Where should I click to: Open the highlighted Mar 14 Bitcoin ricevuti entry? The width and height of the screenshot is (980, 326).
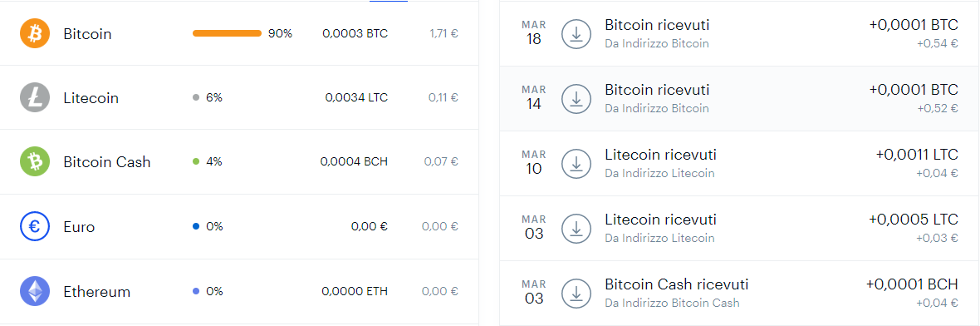[739, 99]
